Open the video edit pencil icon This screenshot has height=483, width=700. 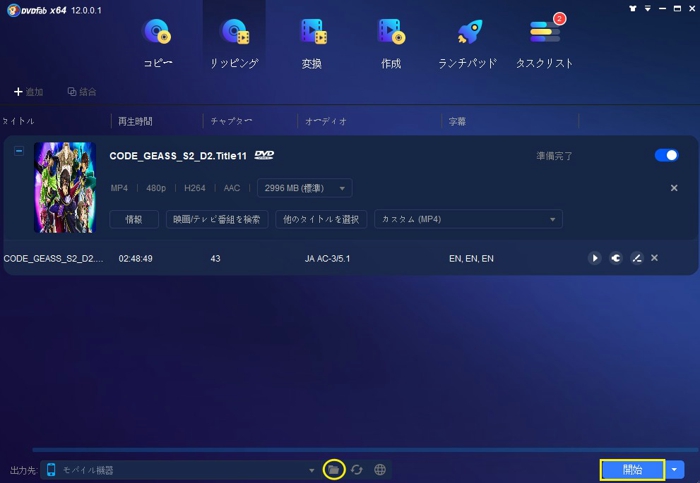click(x=636, y=258)
